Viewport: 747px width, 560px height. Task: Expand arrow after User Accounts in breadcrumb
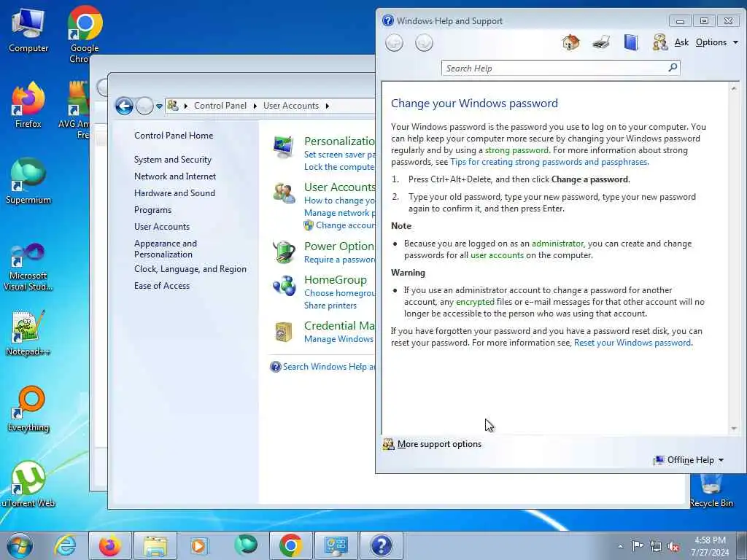tap(328, 106)
